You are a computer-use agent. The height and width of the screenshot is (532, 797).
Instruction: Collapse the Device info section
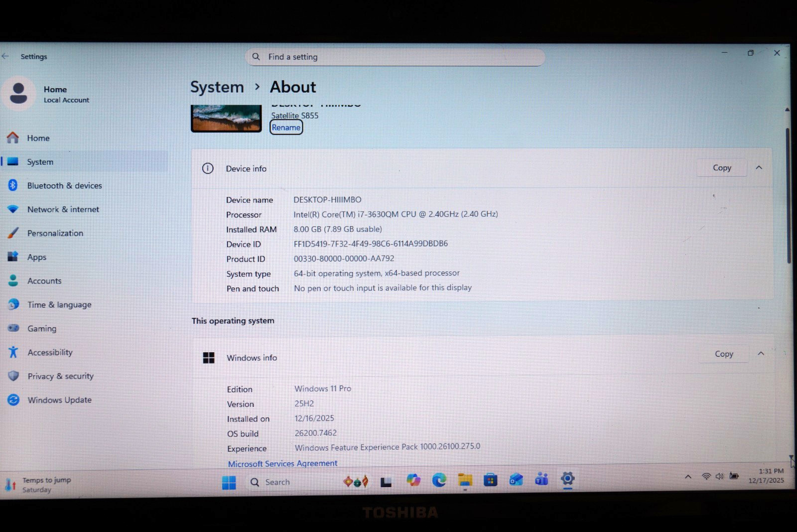pos(759,168)
